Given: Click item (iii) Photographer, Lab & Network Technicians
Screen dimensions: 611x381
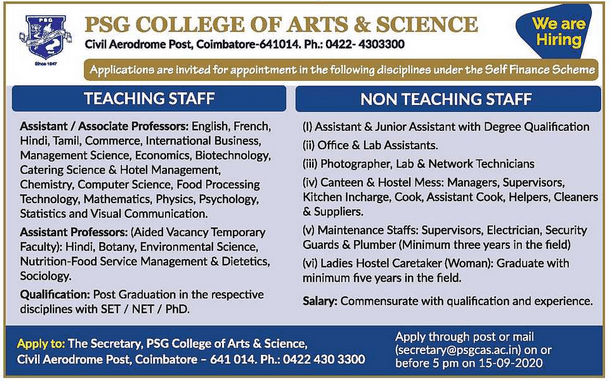Looking at the screenshot, I should [x=419, y=164].
